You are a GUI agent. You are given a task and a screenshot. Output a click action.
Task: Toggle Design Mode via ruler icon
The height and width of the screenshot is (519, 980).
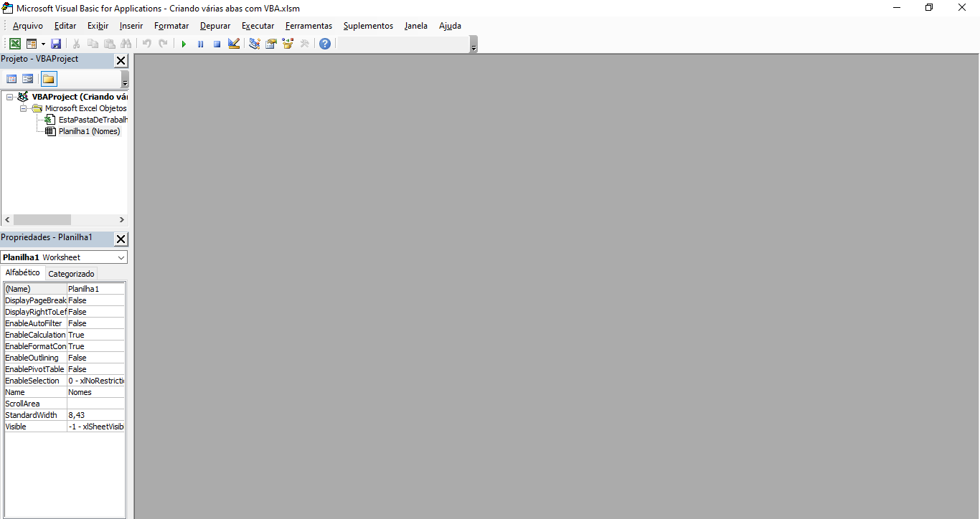click(234, 44)
